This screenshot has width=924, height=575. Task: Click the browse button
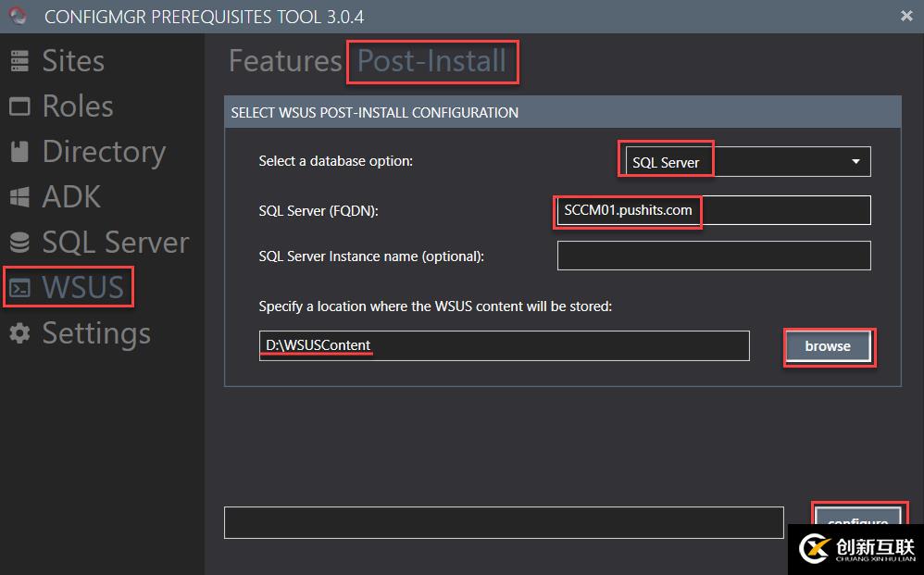coord(828,346)
